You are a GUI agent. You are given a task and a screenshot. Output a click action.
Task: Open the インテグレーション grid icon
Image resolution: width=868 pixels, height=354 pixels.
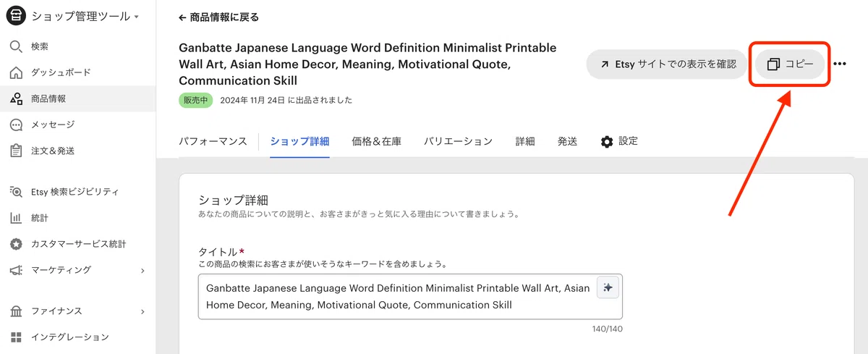[x=16, y=337]
